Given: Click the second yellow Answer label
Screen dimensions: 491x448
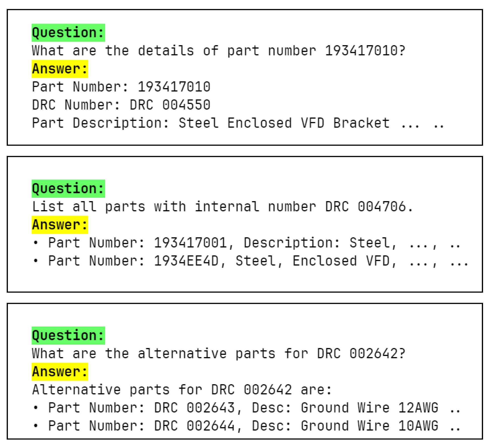Looking at the screenshot, I should click(60, 225).
